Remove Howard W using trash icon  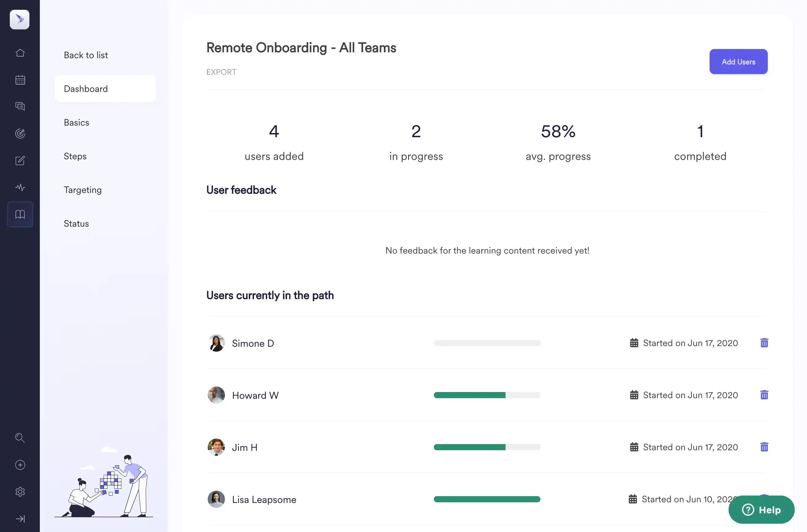764,395
